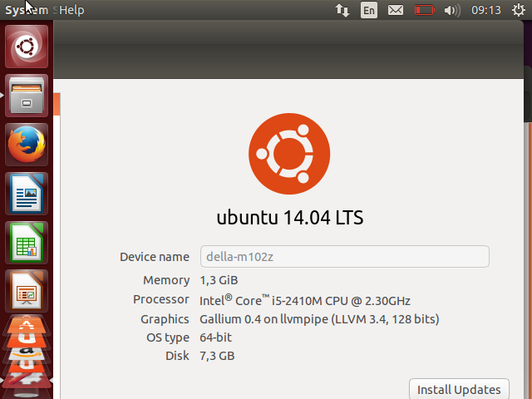This screenshot has width=532, height=399.
Task: Click the ubuntu 14.04 LTS heading
Action: (x=290, y=218)
